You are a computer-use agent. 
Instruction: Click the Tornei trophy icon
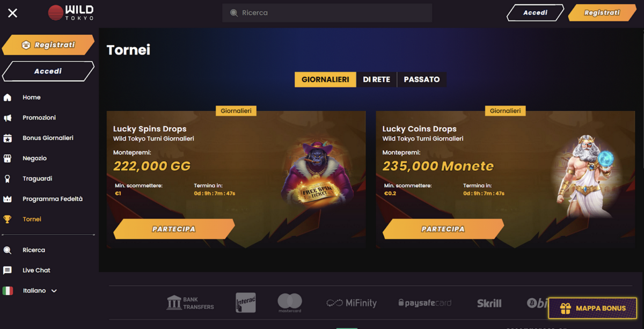[x=8, y=219]
